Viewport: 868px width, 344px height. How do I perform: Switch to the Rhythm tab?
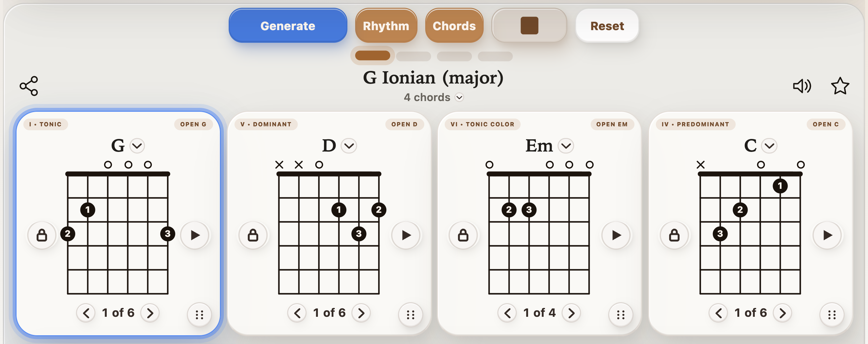386,26
